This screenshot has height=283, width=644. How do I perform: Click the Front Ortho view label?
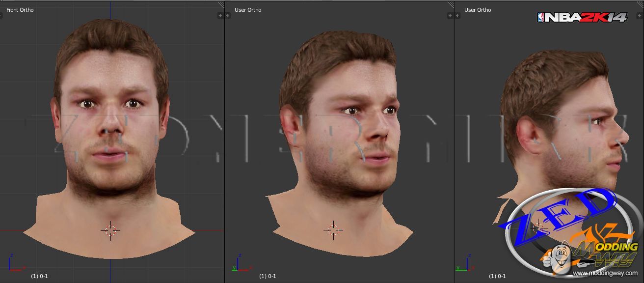click(x=20, y=10)
